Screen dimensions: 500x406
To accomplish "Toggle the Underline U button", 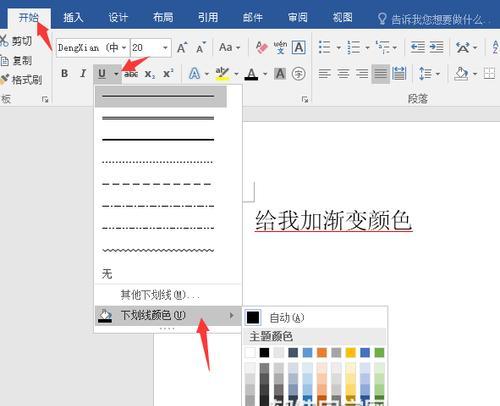I will 102,74.
